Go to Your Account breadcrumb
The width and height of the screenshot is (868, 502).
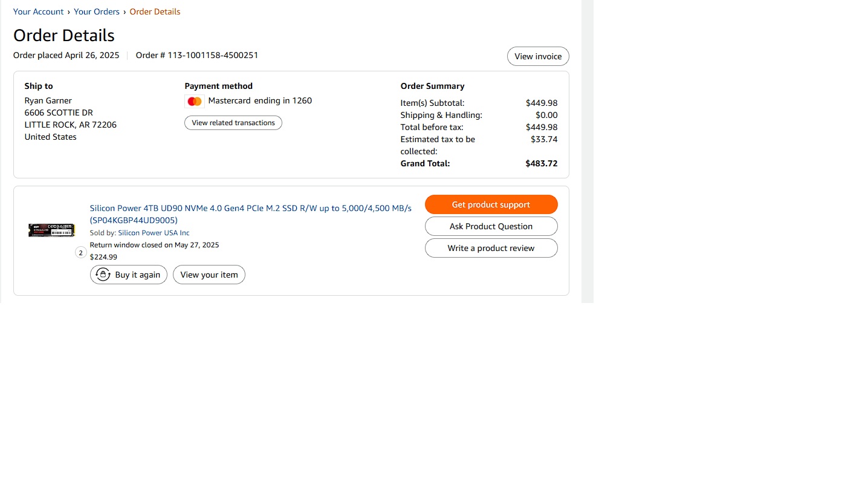[x=38, y=11]
